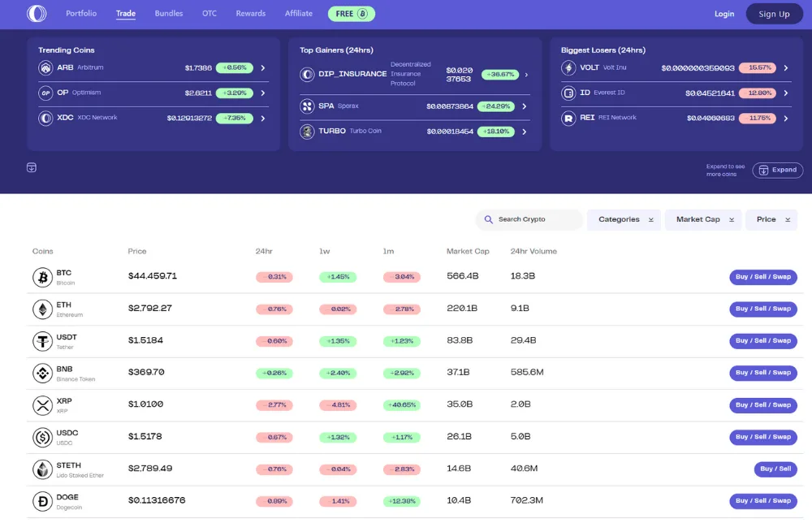This screenshot has height=523, width=812.
Task: Go to the Bundles tab
Action: (x=169, y=14)
